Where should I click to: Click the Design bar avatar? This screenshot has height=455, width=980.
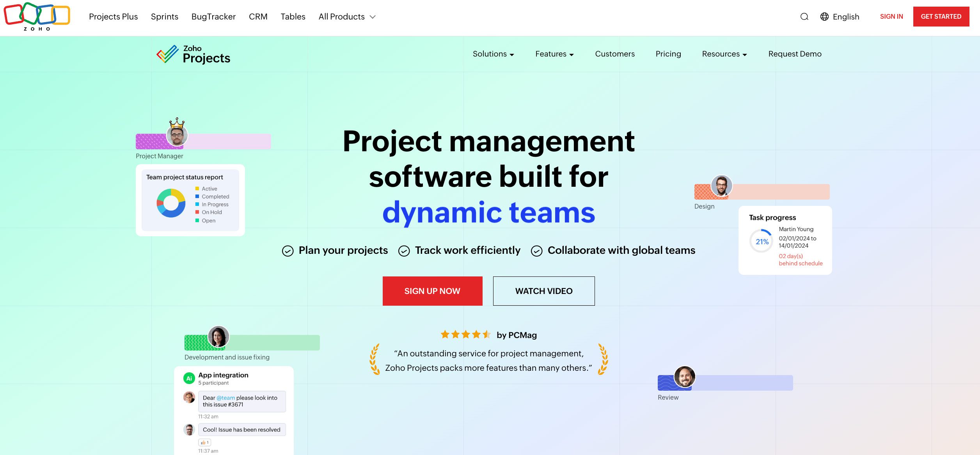[x=721, y=186]
